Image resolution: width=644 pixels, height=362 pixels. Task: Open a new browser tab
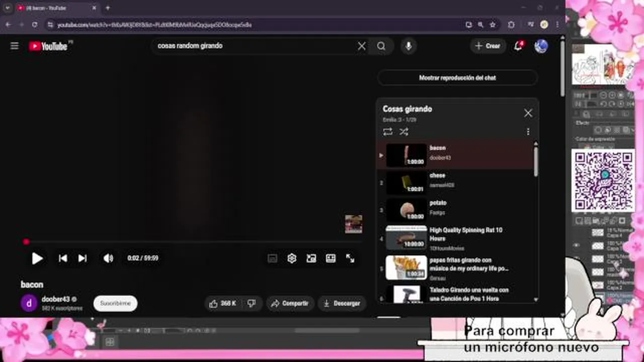[108, 8]
